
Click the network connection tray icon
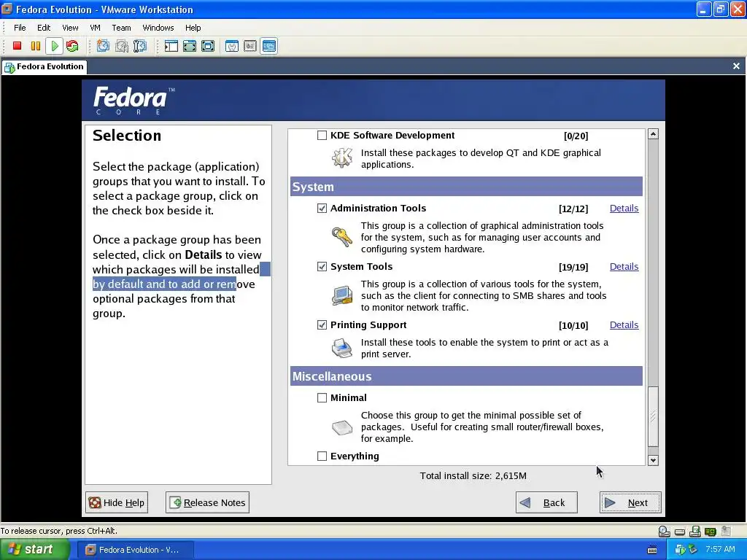[x=693, y=550]
